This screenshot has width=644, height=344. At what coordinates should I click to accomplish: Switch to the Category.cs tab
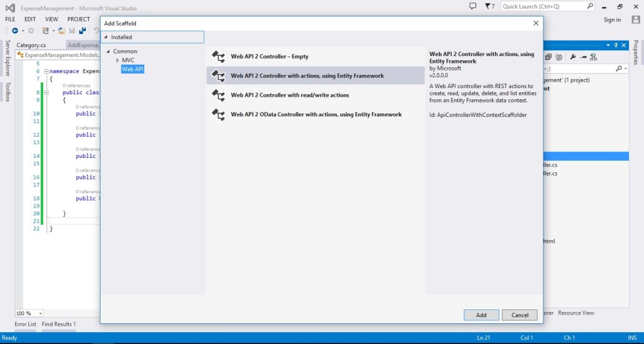click(x=31, y=45)
